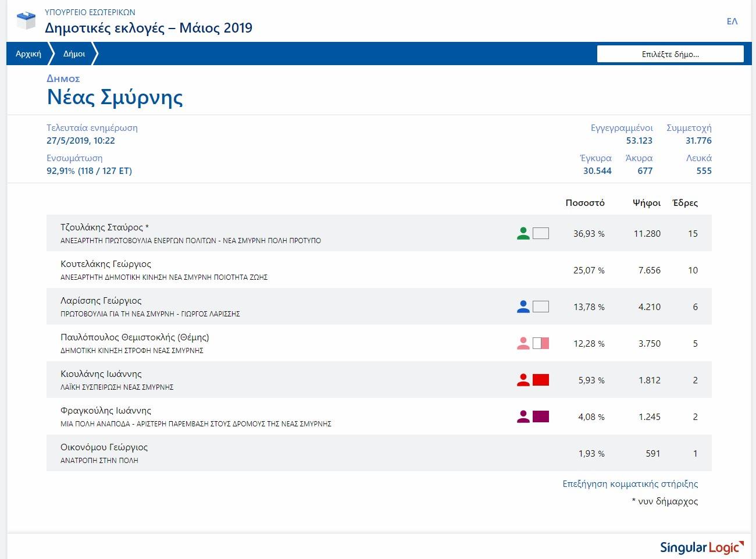Image resolution: width=756 pixels, height=559 pixels.
Task: Go to Αρχική in breadcrumb navigation
Action: (x=28, y=54)
